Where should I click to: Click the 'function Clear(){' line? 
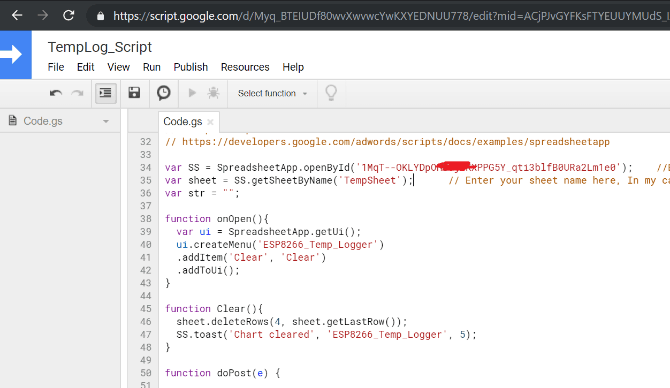pyautogui.click(x=214, y=309)
